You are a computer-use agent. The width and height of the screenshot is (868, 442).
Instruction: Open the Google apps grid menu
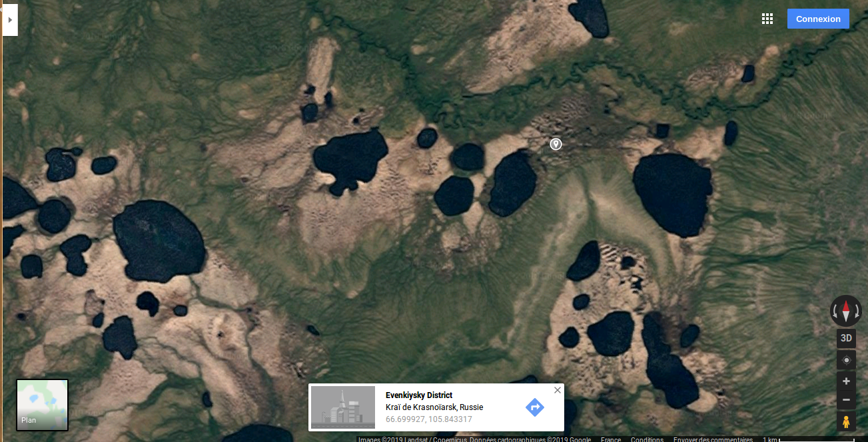tap(767, 19)
